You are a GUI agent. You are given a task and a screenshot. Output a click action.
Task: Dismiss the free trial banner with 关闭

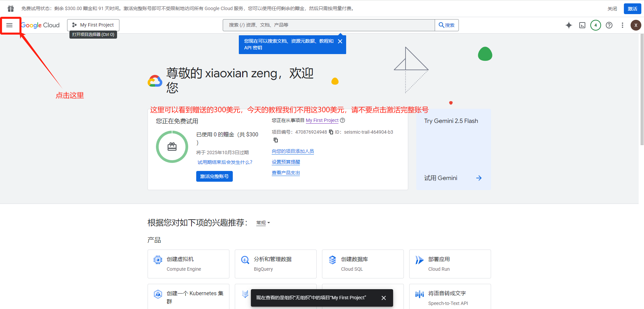(x=612, y=9)
